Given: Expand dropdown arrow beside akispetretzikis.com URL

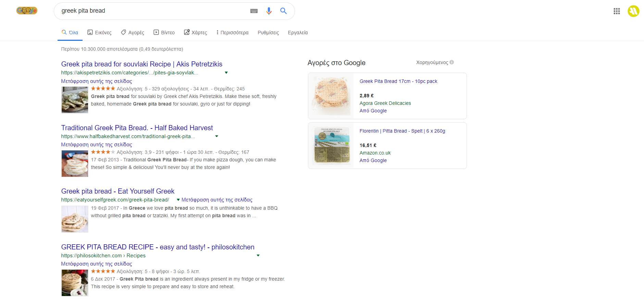Looking at the screenshot, I should (226, 73).
